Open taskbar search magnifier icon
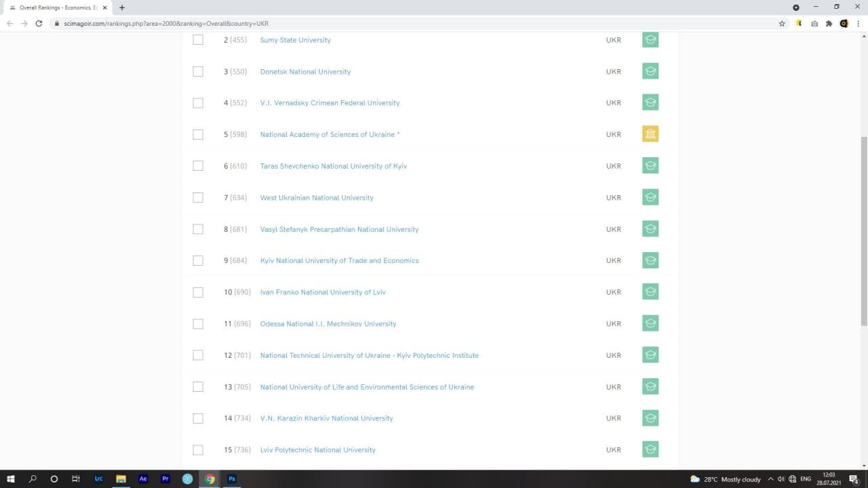 tap(33, 479)
